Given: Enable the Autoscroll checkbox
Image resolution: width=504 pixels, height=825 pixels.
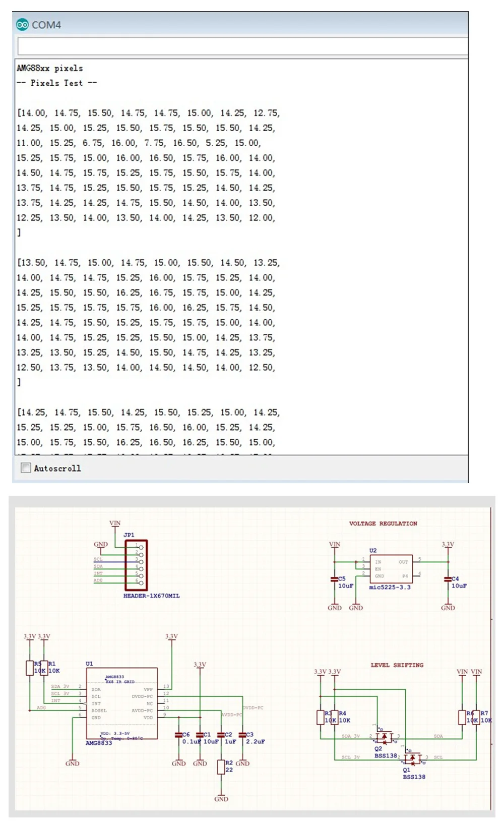Looking at the screenshot, I should 26,468.
